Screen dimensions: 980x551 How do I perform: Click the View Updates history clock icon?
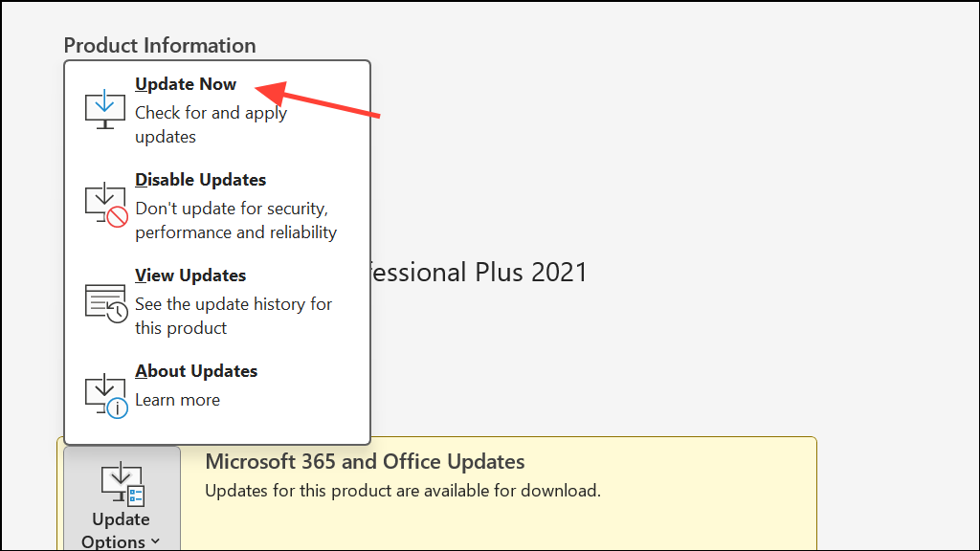(x=106, y=303)
